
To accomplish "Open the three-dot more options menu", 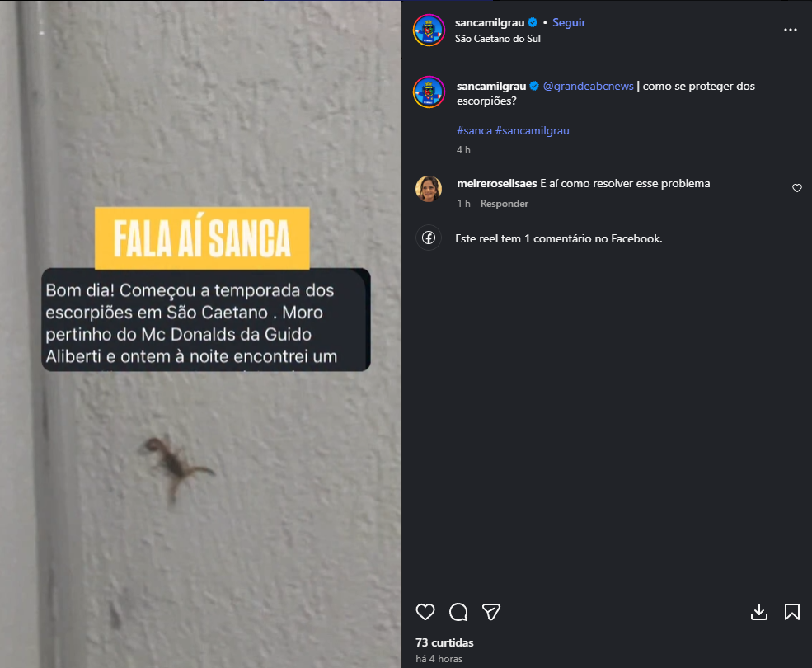I will pyautogui.click(x=791, y=30).
